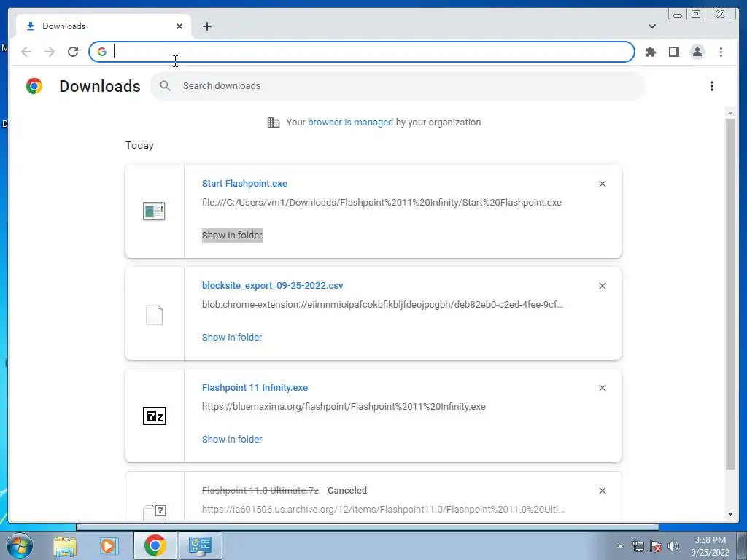Click the Search downloads field
The width and height of the screenshot is (747, 560).
(x=398, y=86)
